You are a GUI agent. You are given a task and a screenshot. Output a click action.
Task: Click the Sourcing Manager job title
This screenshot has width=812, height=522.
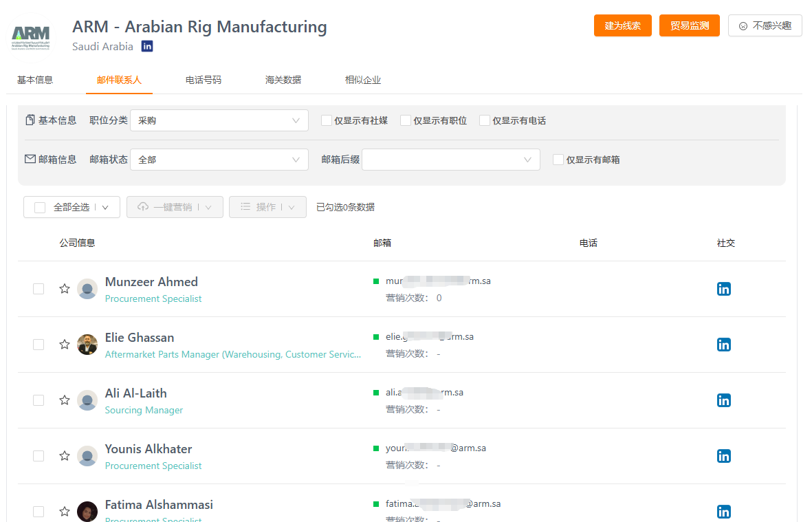(x=144, y=410)
